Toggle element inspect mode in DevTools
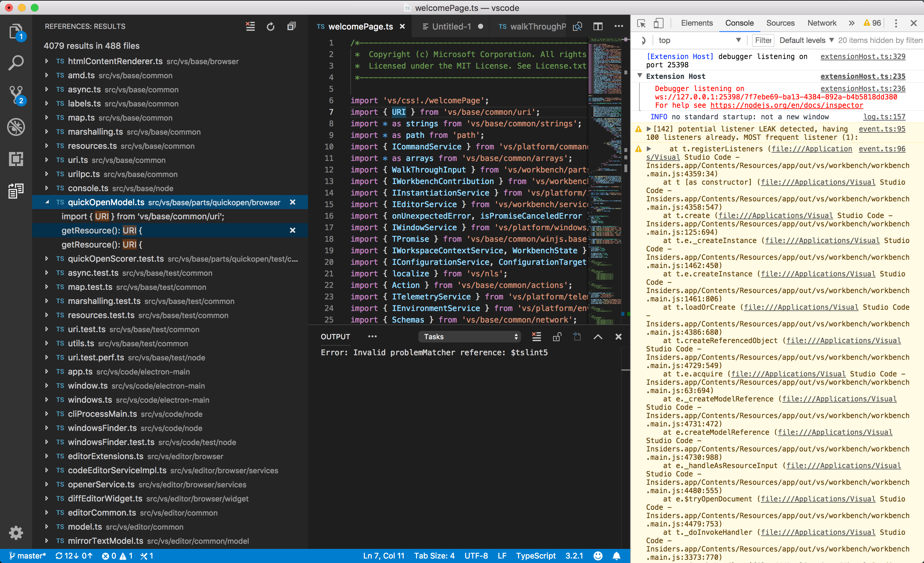Screen dimensions: 924x563 click(x=641, y=23)
